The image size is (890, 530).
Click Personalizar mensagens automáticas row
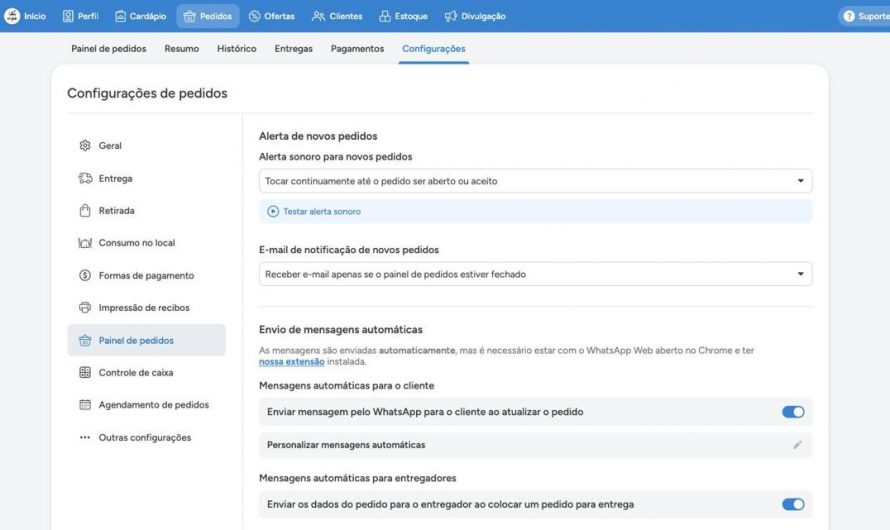click(x=535, y=445)
